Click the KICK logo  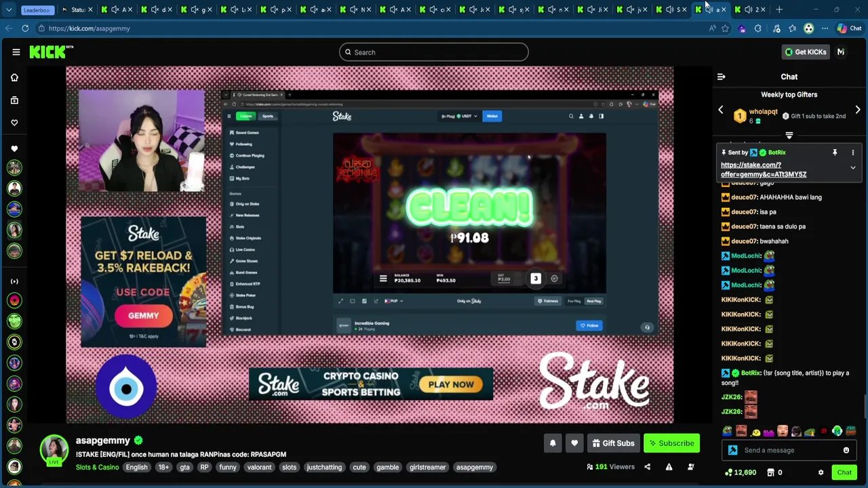tap(51, 52)
